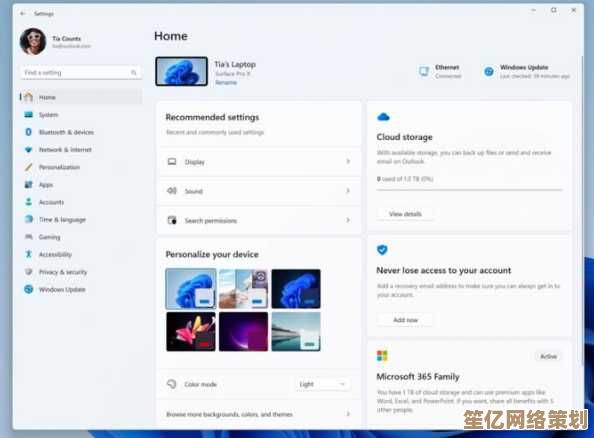Expand the Display row chevron
The height and width of the screenshot is (438, 594).
(x=348, y=162)
